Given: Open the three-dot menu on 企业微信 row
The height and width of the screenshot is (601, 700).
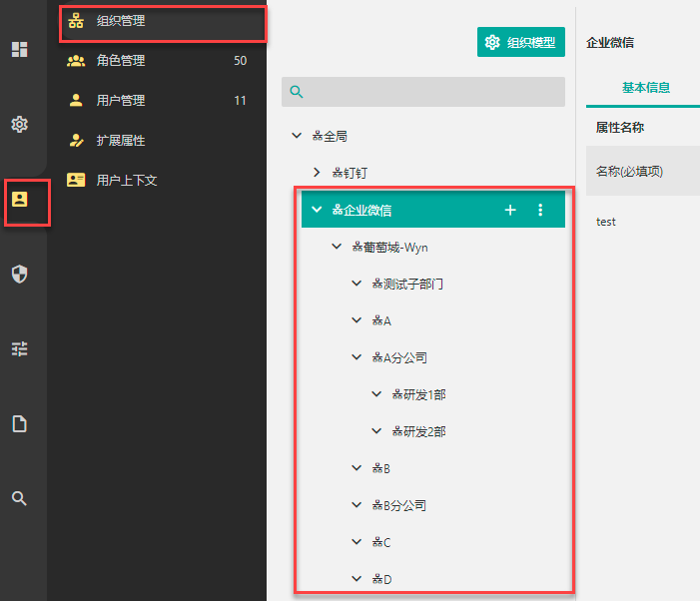Looking at the screenshot, I should (x=540, y=210).
